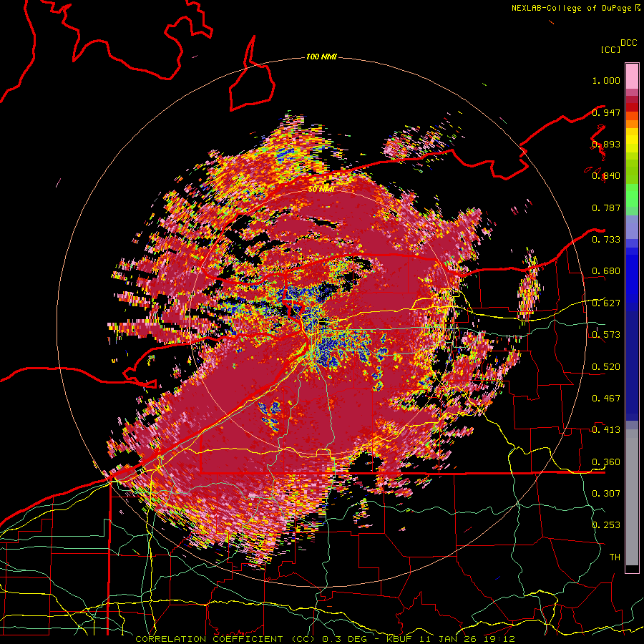Click the 0.680 scale value
644x644 pixels.
(606, 271)
